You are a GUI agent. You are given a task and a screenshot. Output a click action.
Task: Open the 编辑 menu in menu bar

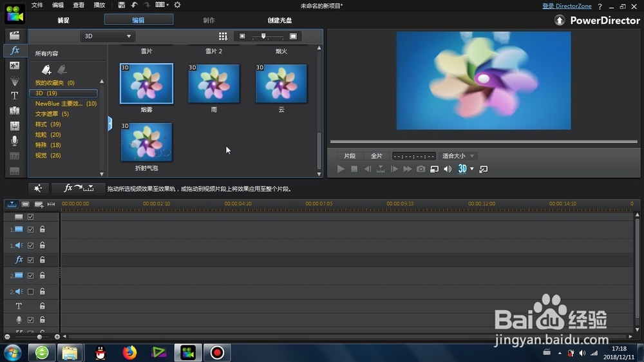pos(58,5)
